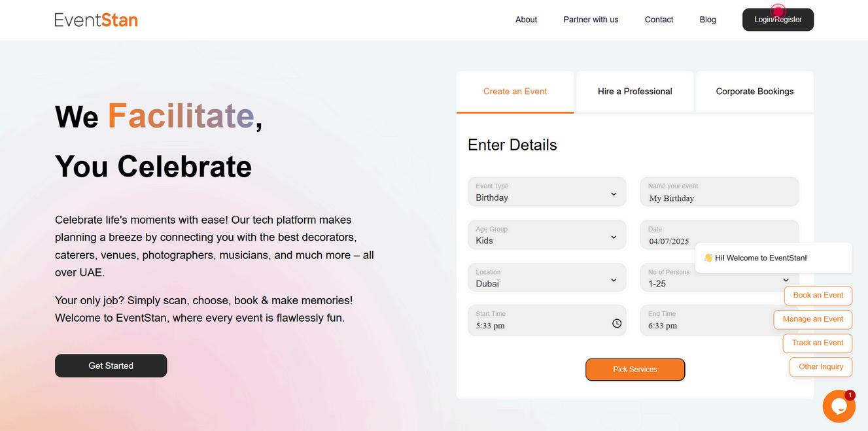Viewport: 868px width, 431px height.
Task: Click the Login/Register button
Action: coord(778,20)
